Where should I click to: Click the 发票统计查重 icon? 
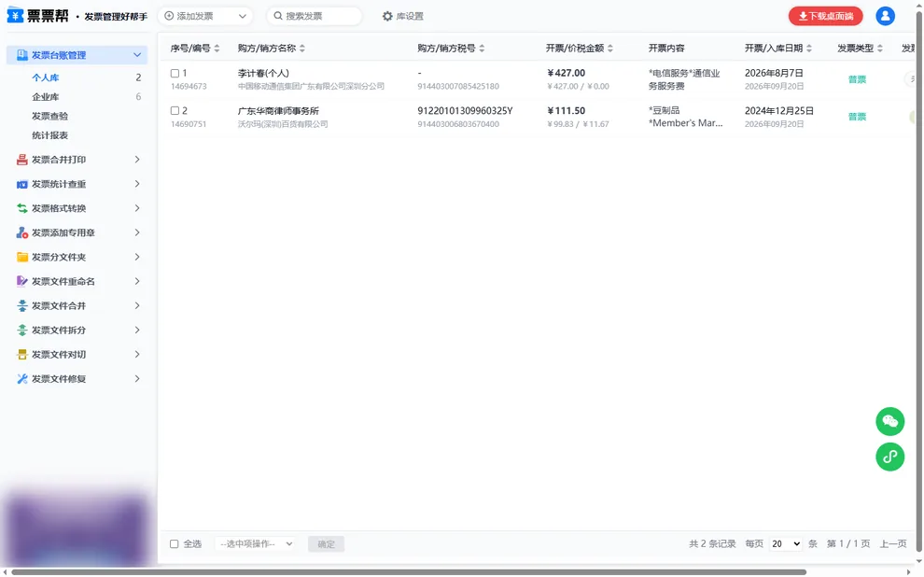tap(22, 184)
